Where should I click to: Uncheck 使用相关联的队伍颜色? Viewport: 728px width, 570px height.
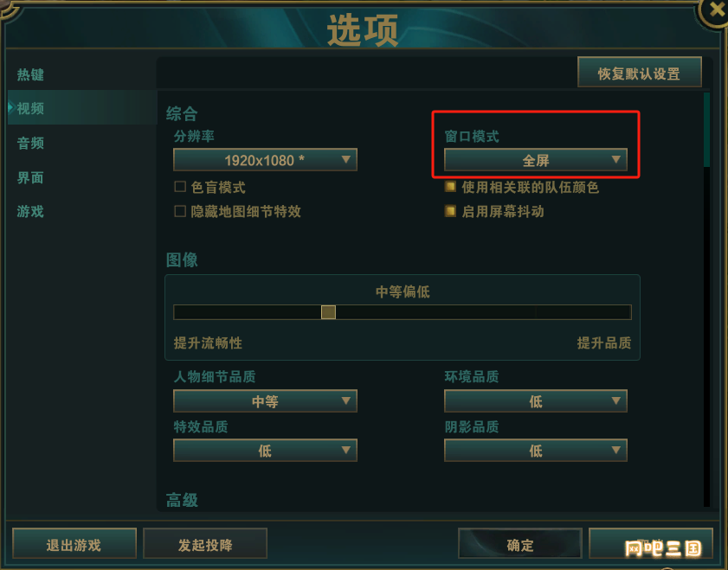[450, 187]
